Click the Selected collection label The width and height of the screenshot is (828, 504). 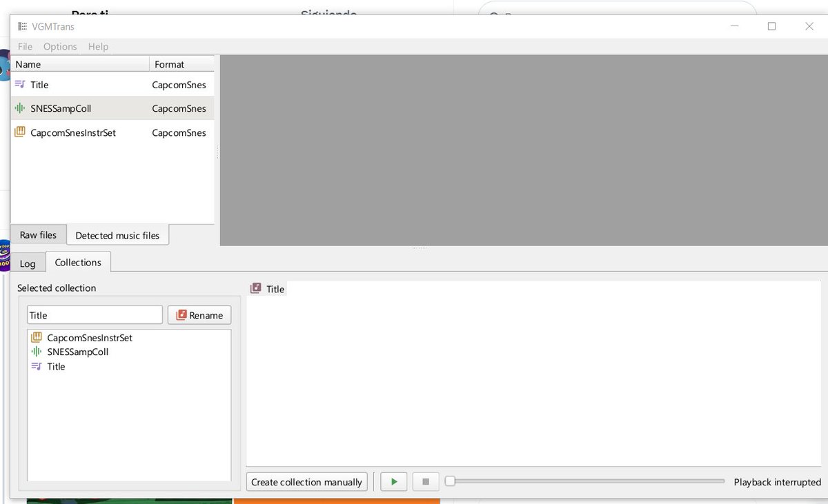tap(57, 288)
